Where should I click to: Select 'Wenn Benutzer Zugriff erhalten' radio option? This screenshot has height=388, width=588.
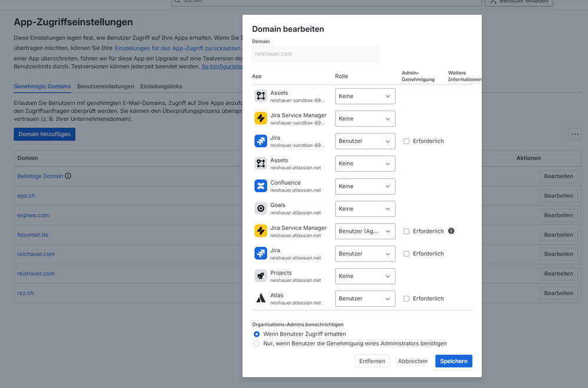tap(257, 334)
